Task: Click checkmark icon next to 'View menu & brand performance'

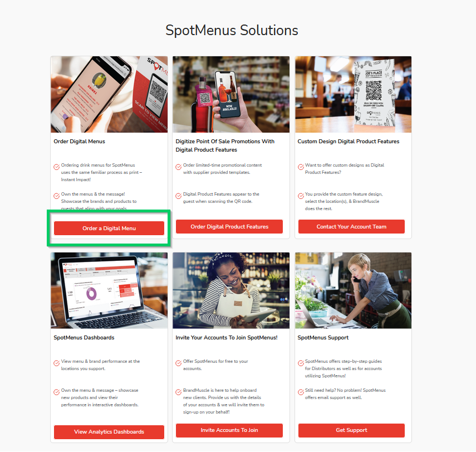Action: (56, 363)
